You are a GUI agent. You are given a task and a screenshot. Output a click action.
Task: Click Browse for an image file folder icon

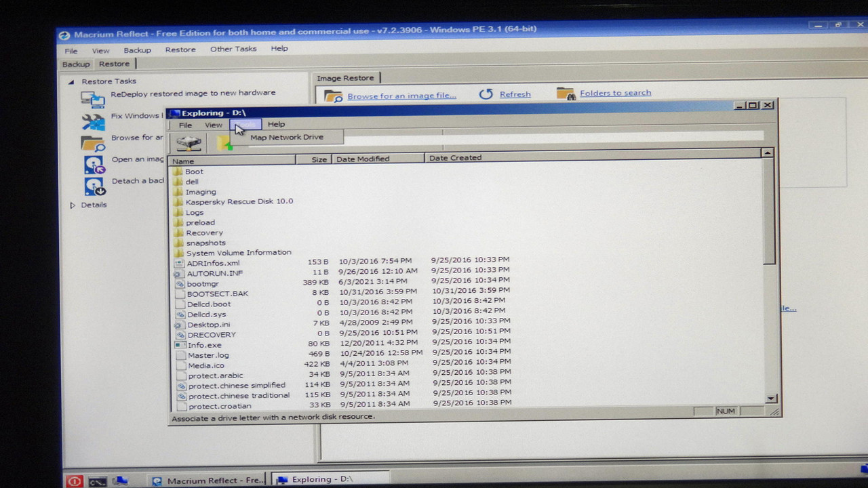(333, 96)
